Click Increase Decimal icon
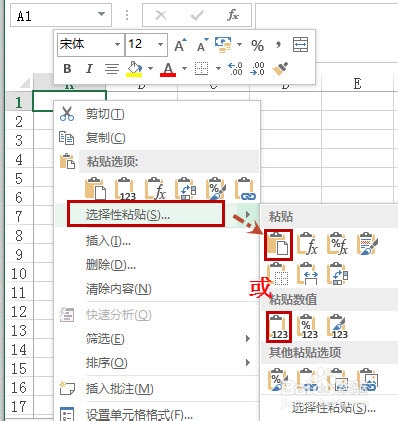 click(235, 69)
